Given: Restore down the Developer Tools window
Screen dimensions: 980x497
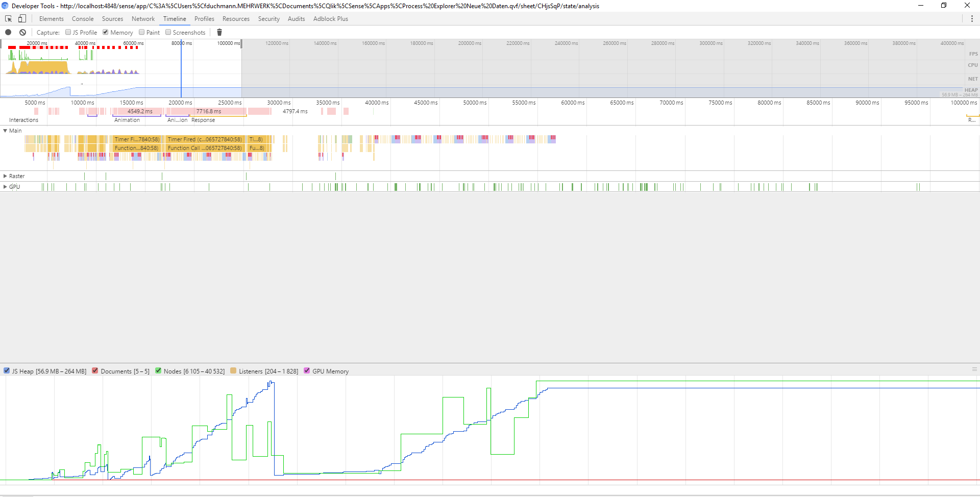Looking at the screenshot, I should [944, 6].
